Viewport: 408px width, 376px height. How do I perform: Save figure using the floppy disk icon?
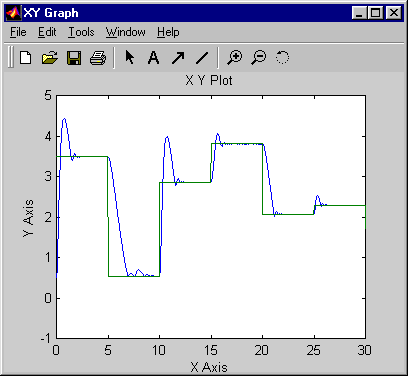click(74, 58)
